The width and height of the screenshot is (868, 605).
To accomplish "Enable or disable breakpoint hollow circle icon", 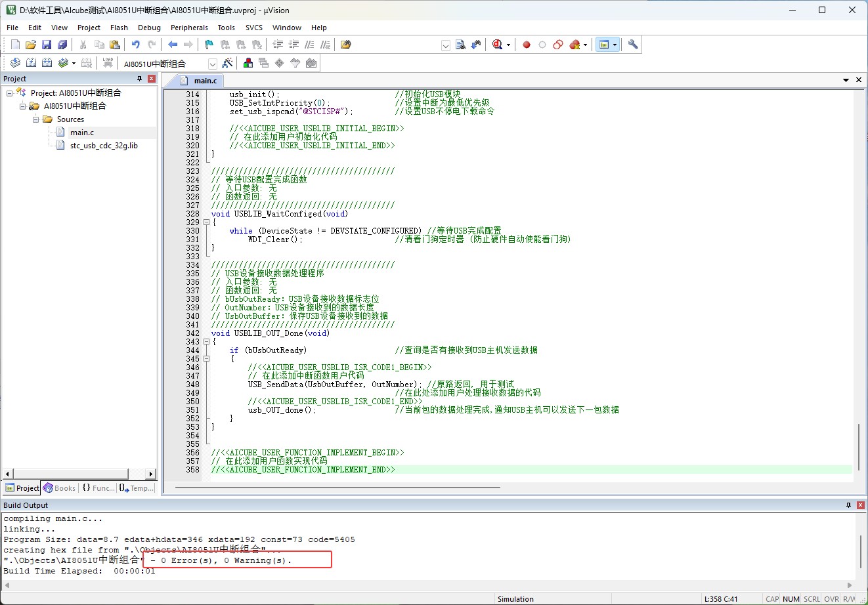I will (542, 45).
